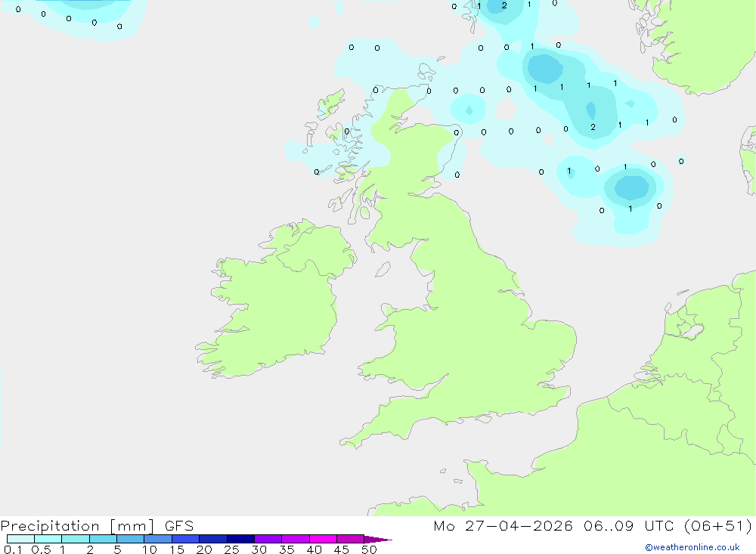The height and width of the screenshot is (554, 756).
Task: Choose the 5–10 mm legend swatch
Action: coord(131,539)
